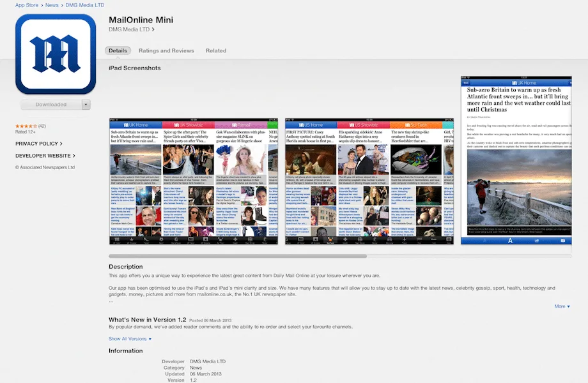Open the arrow menu beside Downloaded
This screenshot has width=588, height=383.
point(86,105)
